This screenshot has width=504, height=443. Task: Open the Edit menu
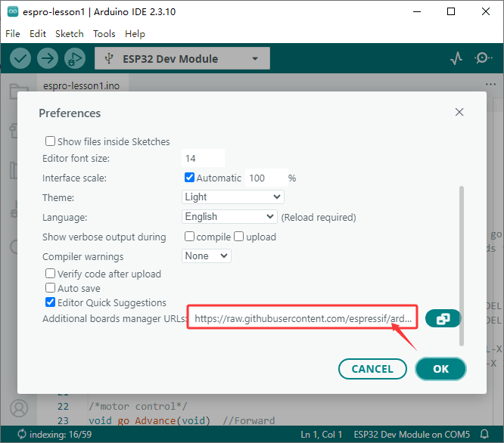(x=38, y=34)
